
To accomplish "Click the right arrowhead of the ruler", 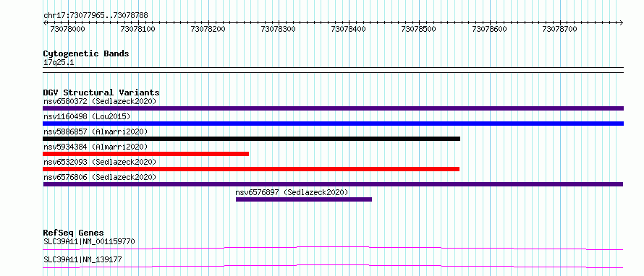I will [622, 22].
